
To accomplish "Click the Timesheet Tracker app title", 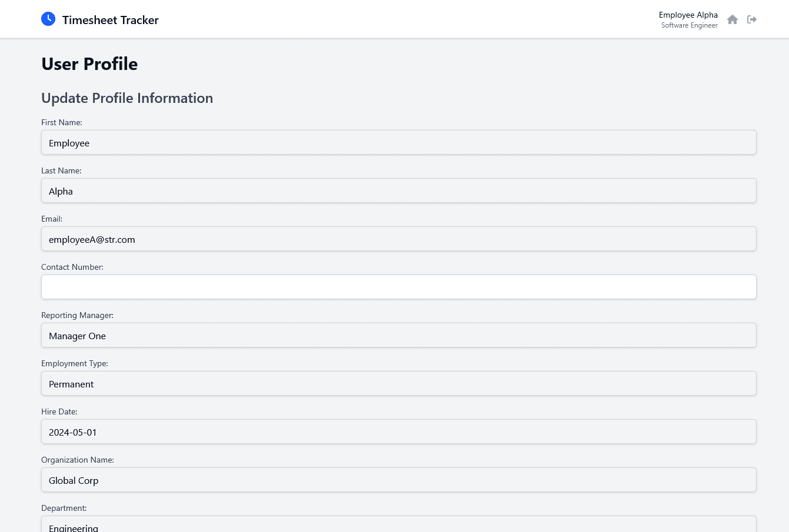I will pos(111,19).
